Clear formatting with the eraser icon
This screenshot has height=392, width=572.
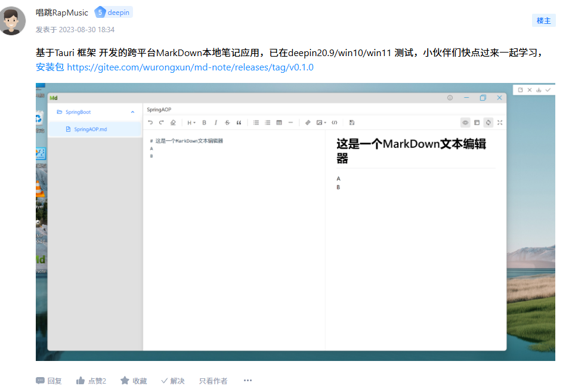pyautogui.click(x=173, y=123)
